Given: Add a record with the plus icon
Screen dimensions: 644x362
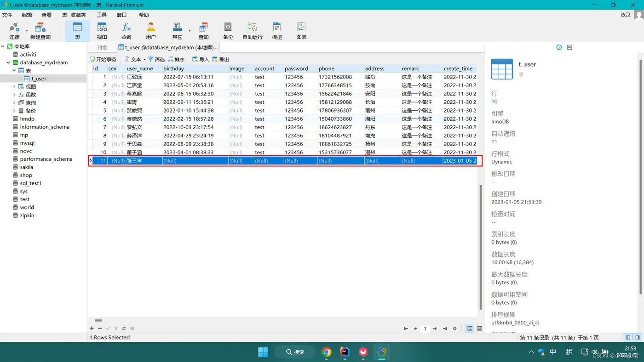Looking at the screenshot, I should [92, 328].
